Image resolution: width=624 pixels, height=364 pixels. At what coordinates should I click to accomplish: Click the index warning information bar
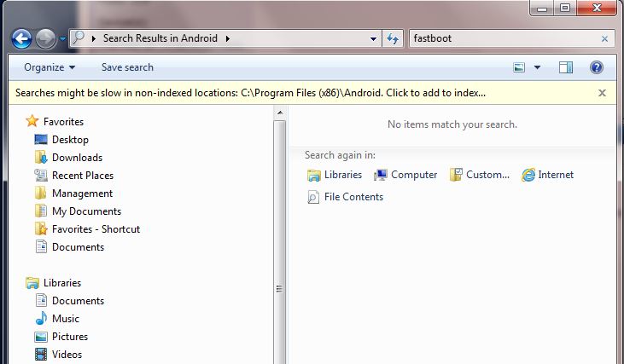pyautogui.click(x=250, y=93)
